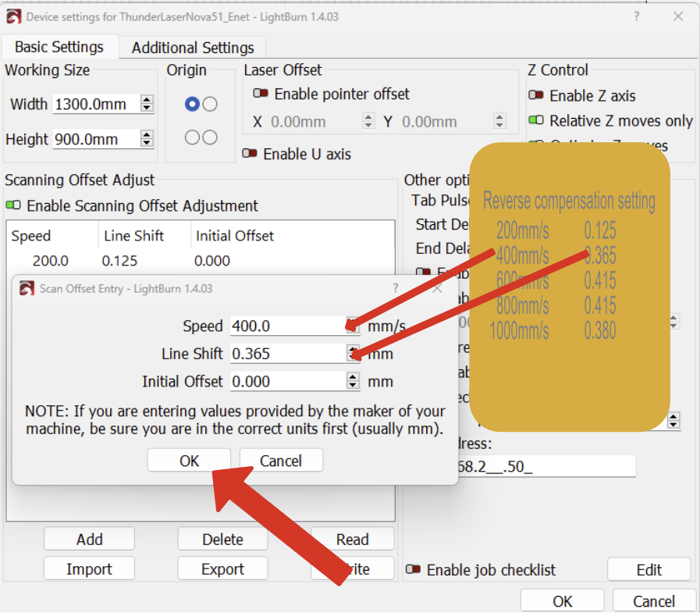Select bottom-right origin radio button
700x613 pixels.
point(210,137)
